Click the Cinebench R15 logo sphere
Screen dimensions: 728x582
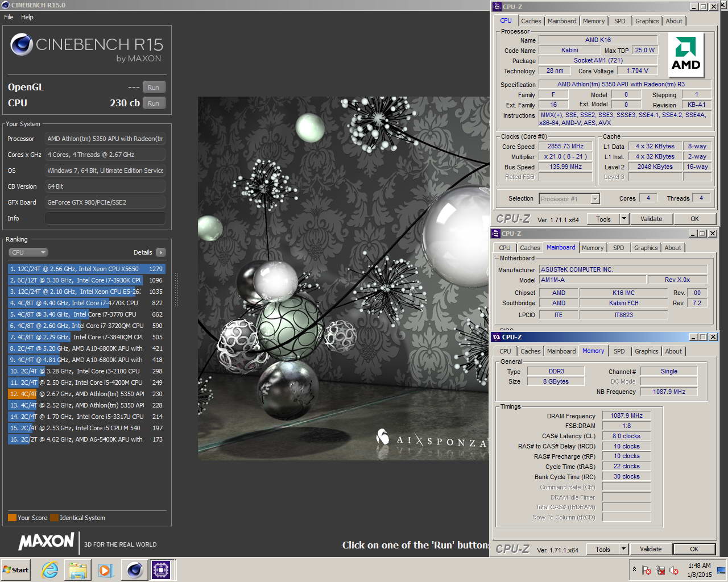(22, 45)
